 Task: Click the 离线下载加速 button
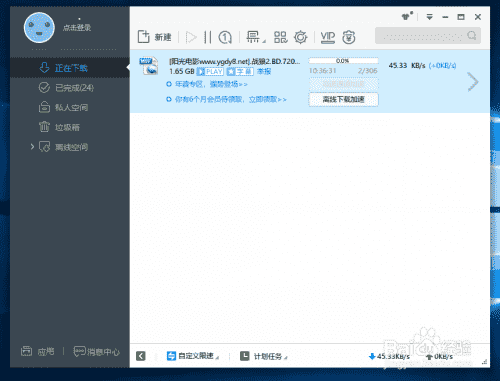[343, 99]
